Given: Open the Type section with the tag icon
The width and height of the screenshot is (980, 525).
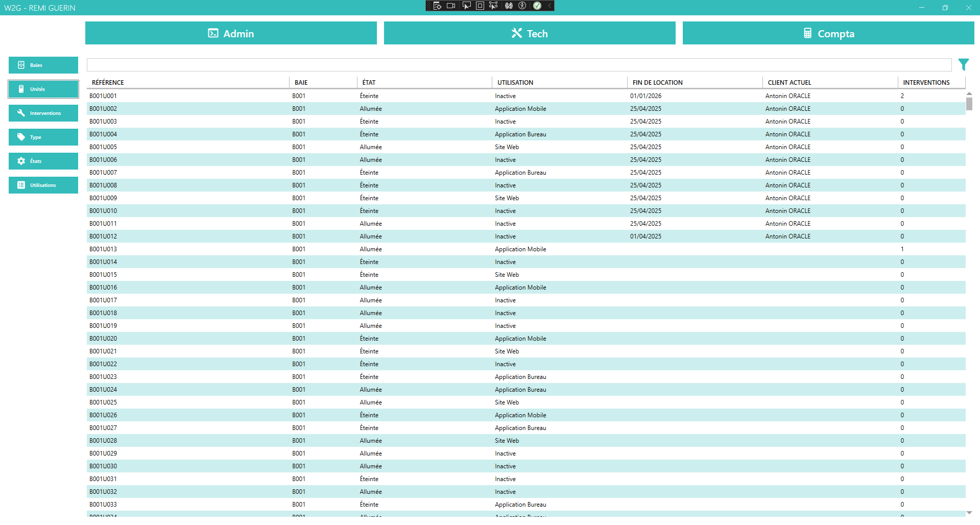Looking at the screenshot, I should point(43,137).
